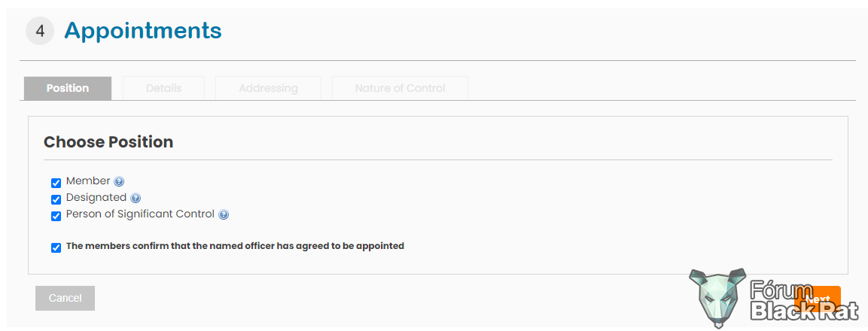Disable the Person of Significant Control checkbox

pyautogui.click(x=56, y=217)
